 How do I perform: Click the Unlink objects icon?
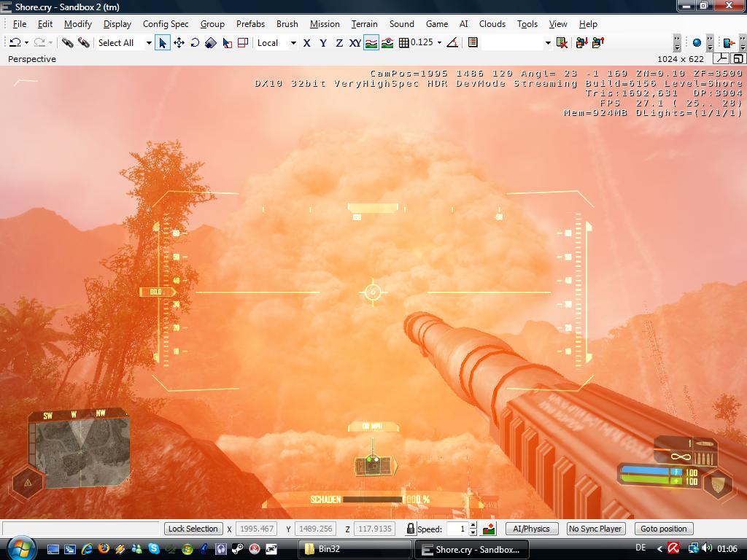[83, 43]
